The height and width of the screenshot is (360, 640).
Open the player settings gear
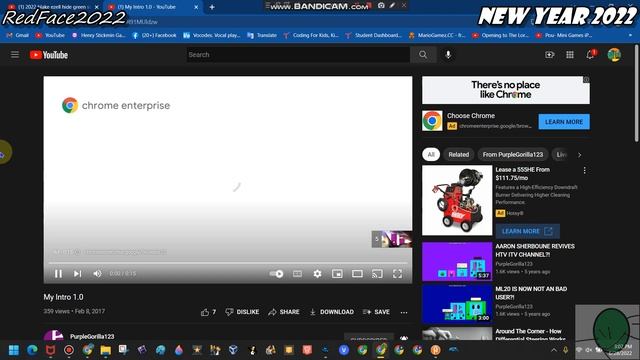pos(317,273)
